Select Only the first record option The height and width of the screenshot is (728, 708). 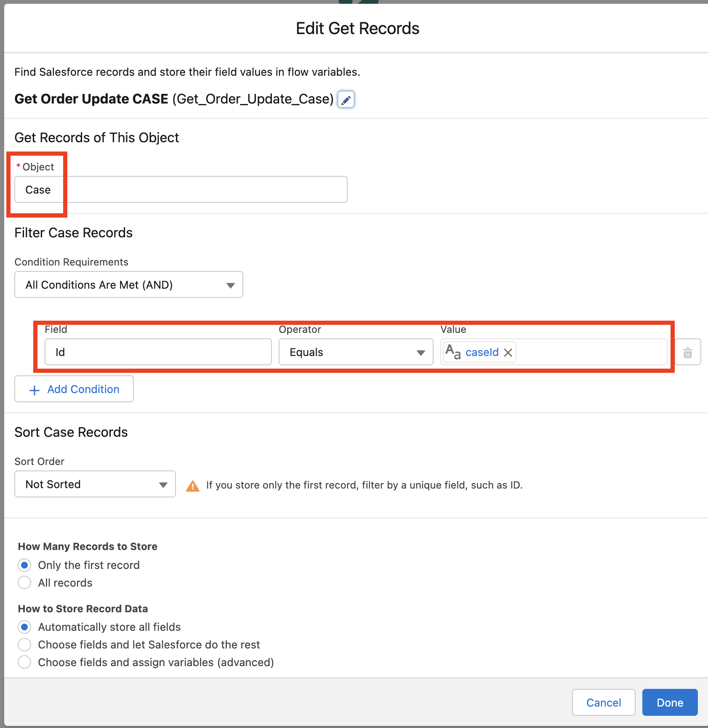coord(25,565)
